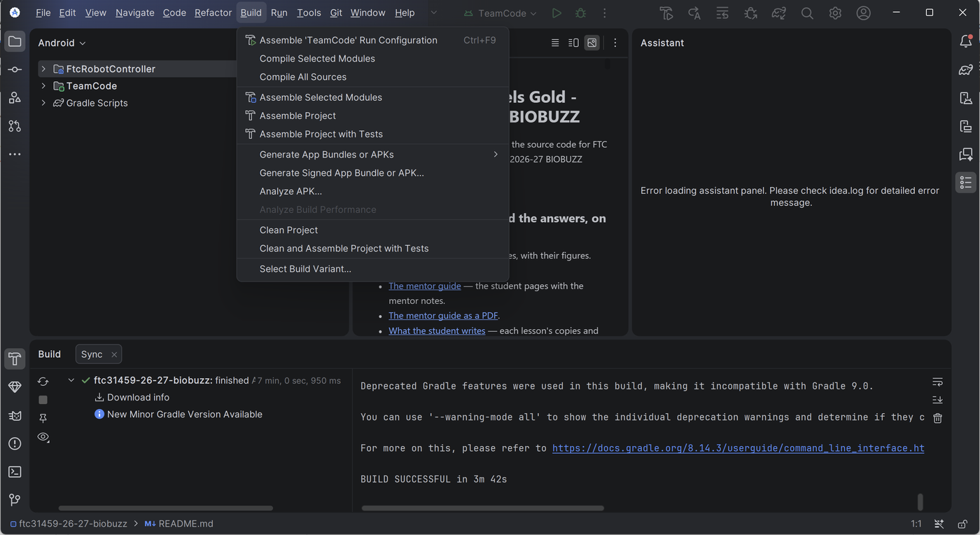
Task: Switch README to editor and preview view
Action: tap(573, 43)
